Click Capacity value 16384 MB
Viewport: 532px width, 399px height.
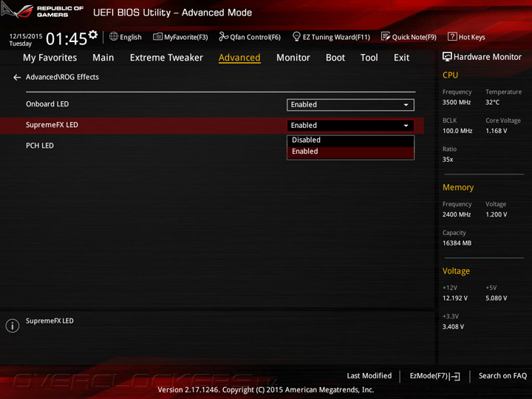(x=457, y=243)
